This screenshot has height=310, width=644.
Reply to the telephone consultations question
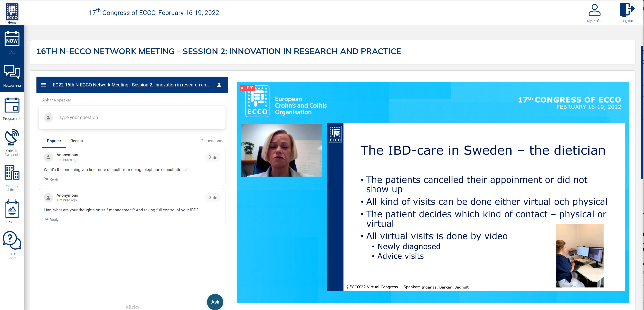click(51, 179)
